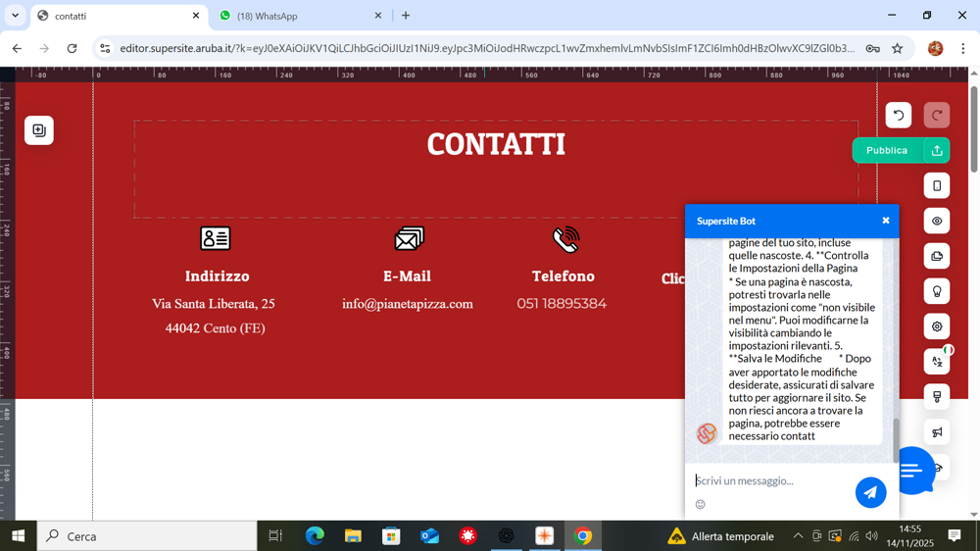The height and width of the screenshot is (551, 980).
Task: Toggle the eye preview icon
Action: (937, 222)
